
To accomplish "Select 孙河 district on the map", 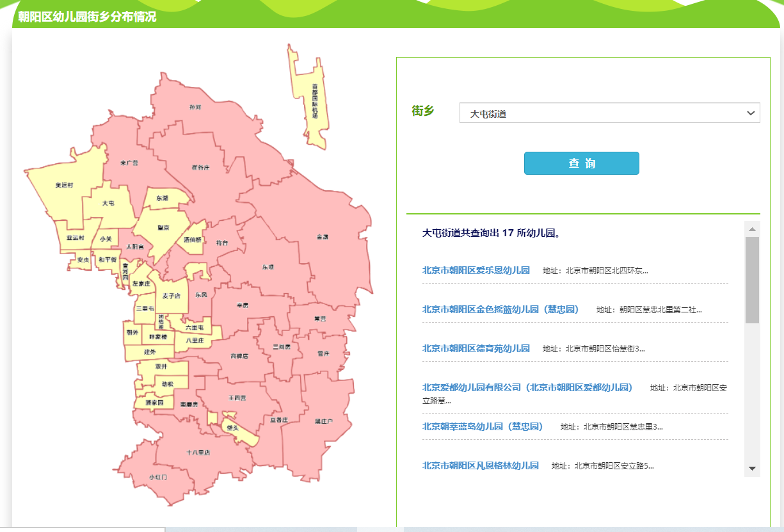I will (x=195, y=106).
